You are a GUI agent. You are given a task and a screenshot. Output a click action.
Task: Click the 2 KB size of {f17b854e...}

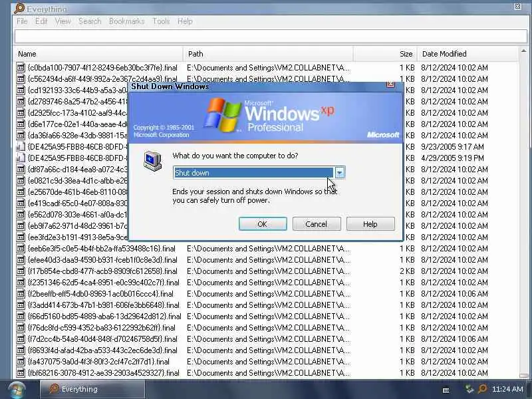(x=407, y=271)
